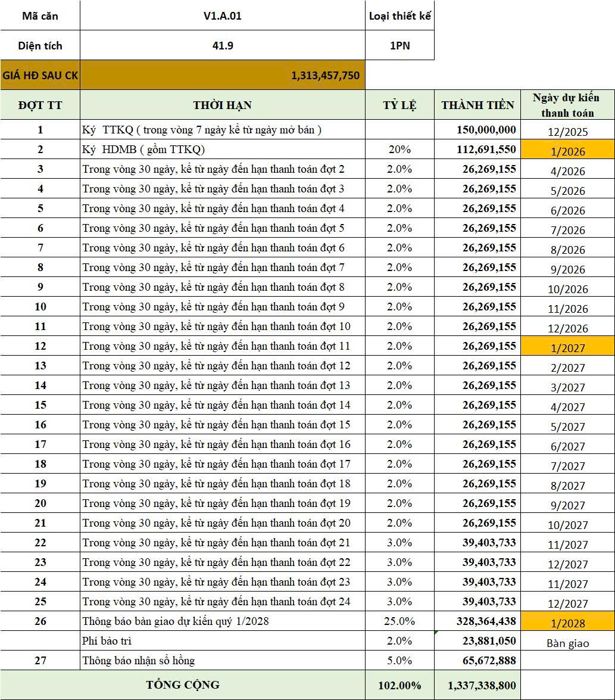This screenshot has width=615, height=700.
Task: Click the TỶ LỆ column header
Action: (x=399, y=105)
